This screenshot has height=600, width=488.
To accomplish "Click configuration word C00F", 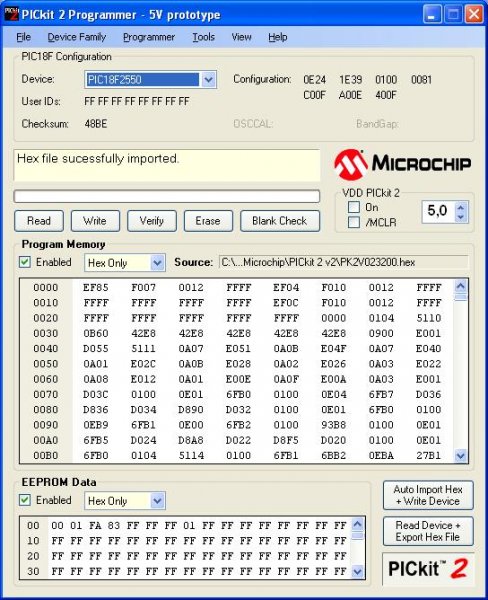I will (x=314, y=95).
